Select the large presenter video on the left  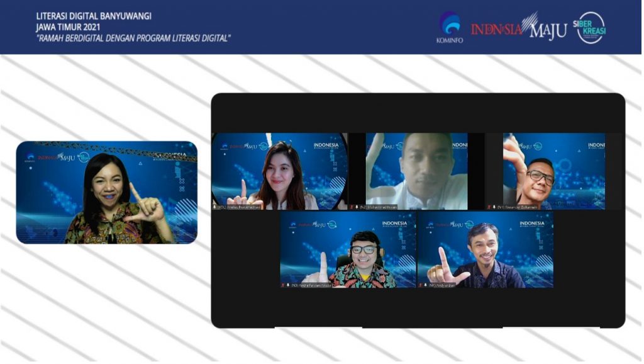point(106,192)
